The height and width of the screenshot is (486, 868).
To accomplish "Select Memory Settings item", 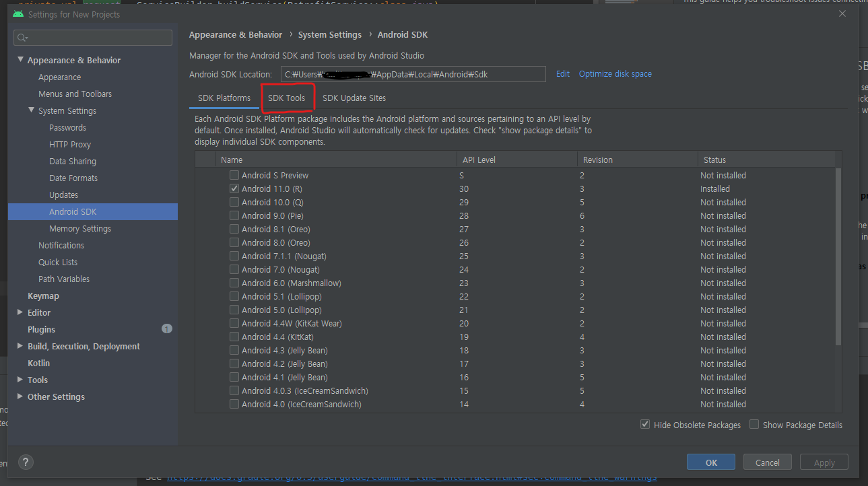I will tap(80, 228).
